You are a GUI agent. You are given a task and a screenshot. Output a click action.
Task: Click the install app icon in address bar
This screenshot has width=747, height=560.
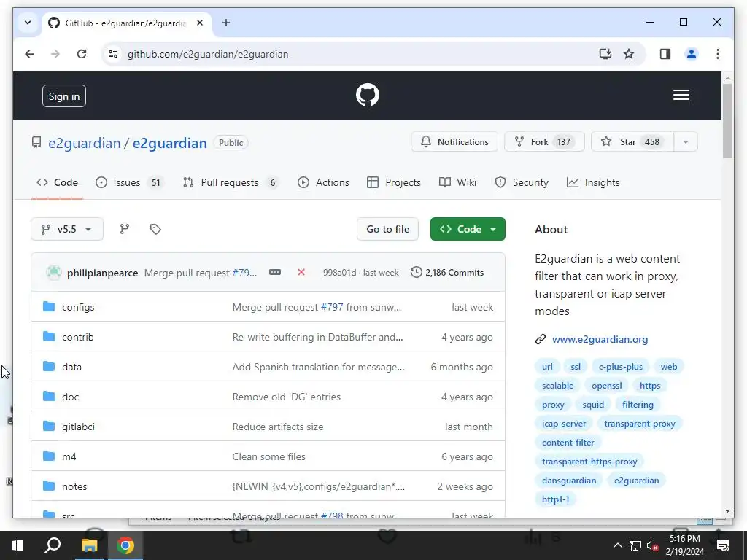click(605, 54)
